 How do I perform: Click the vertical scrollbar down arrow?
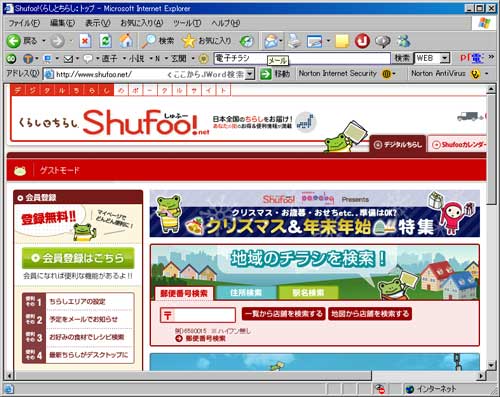(x=491, y=365)
